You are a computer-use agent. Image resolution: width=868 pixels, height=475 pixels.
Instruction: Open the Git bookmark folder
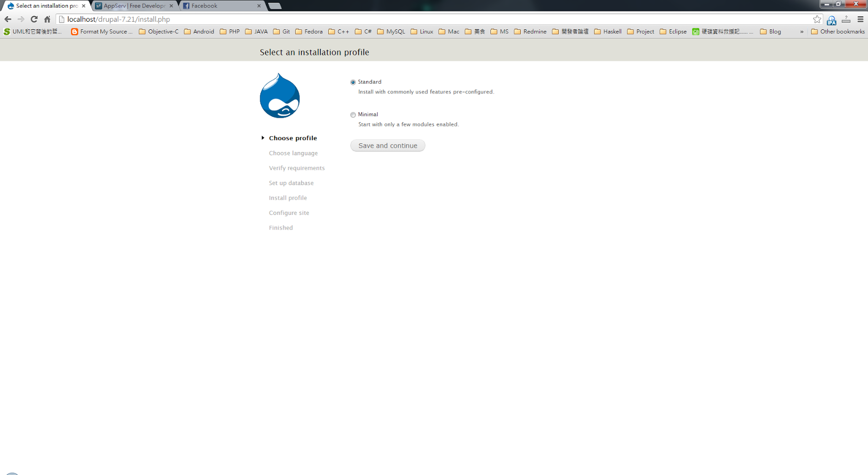click(281, 31)
